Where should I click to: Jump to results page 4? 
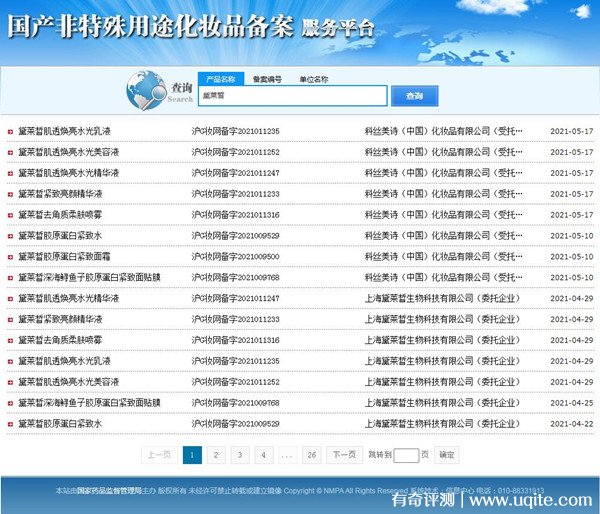pos(263,455)
